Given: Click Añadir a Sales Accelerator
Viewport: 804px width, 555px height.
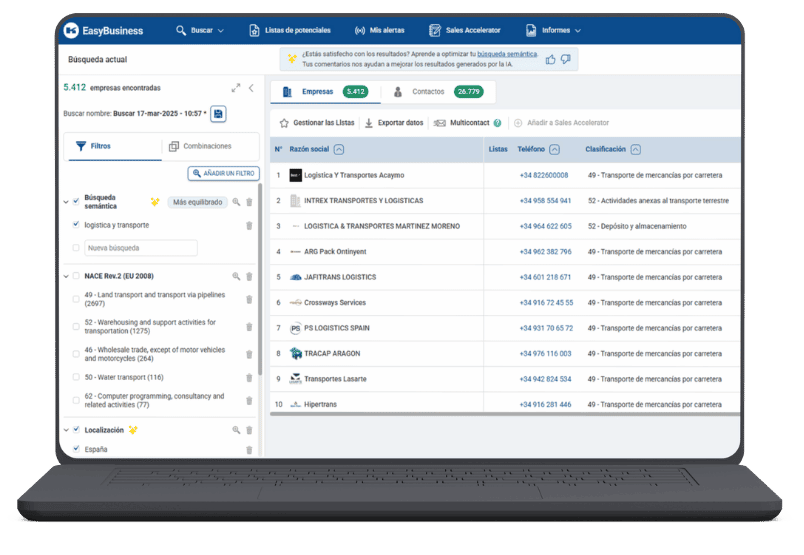Looking at the screenshot, I should (x=561, y=123).
